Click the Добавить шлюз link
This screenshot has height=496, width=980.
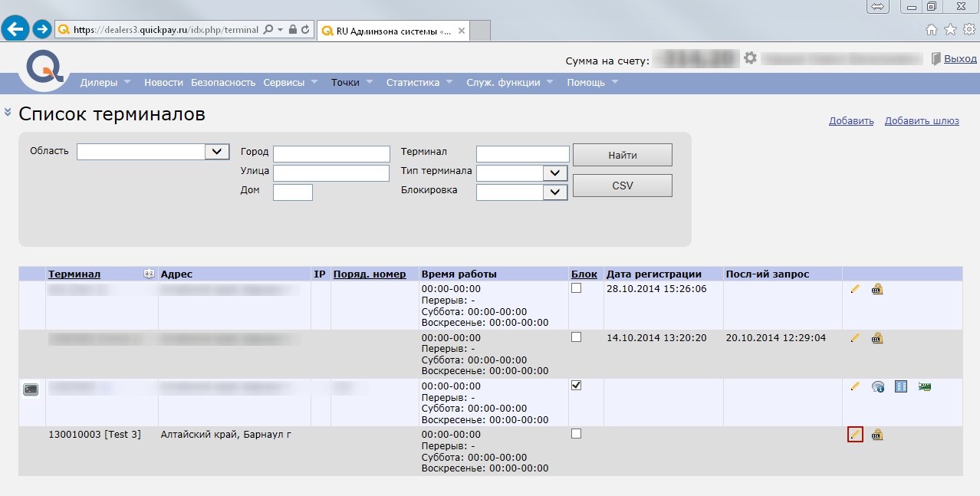click(x=921, y=121)
